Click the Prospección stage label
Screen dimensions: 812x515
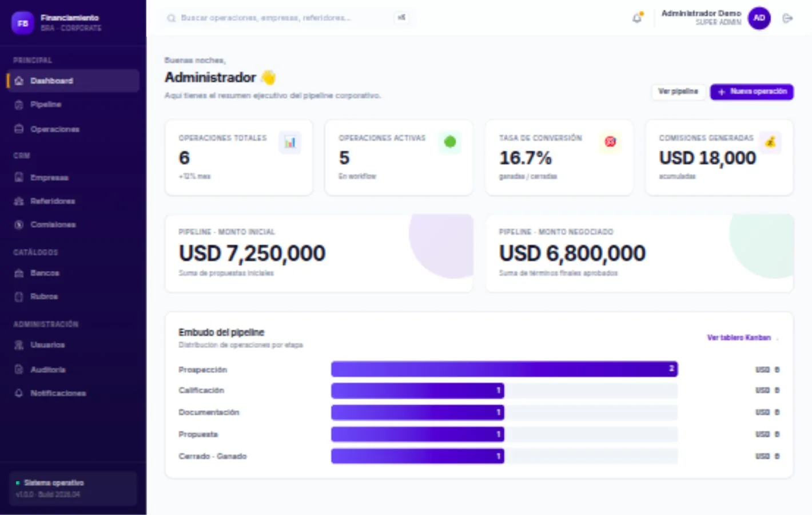click(203, 370)
